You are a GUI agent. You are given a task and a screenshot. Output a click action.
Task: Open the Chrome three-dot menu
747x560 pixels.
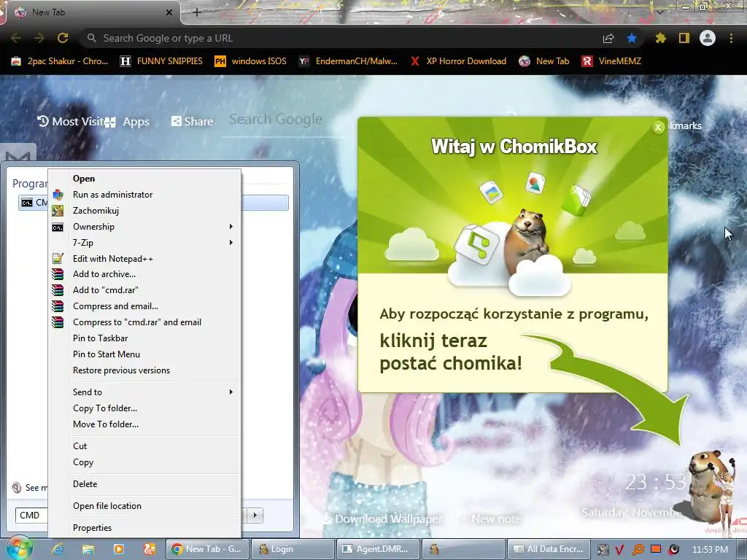pos(731,38)
